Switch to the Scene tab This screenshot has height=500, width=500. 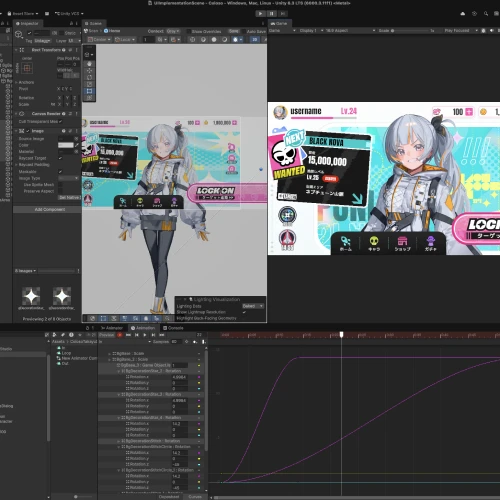(x=93, y=23)
